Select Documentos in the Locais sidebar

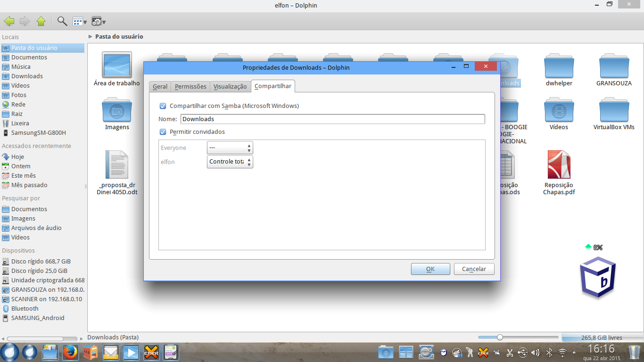pyautogui.click(x=29, y=57)
